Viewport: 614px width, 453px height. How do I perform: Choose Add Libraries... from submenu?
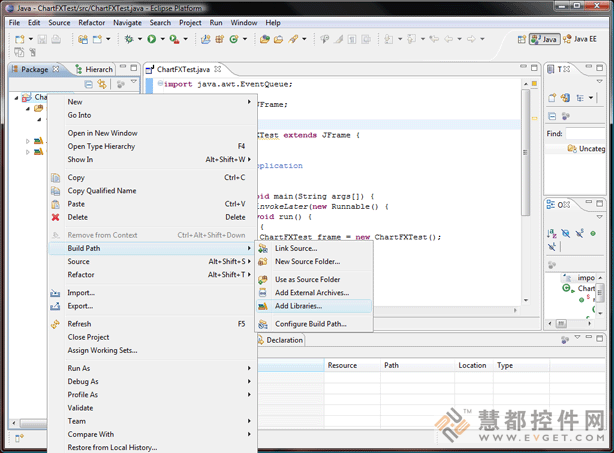click(x=314, y=306)
